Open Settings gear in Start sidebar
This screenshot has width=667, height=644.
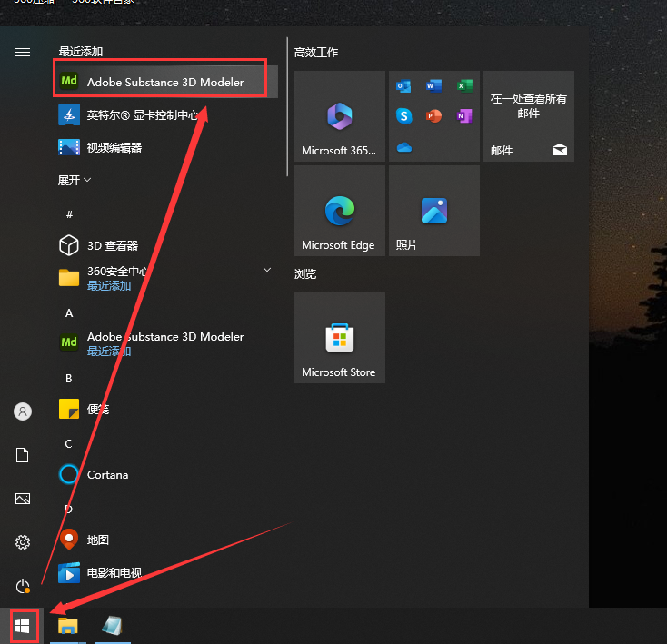[x=23, y=542]
